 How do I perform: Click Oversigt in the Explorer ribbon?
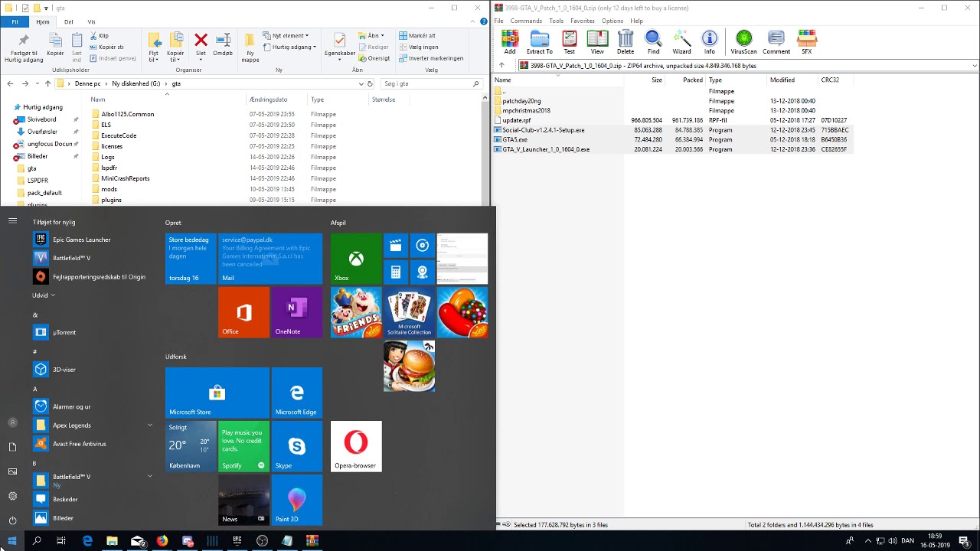(x=373, y=58)
